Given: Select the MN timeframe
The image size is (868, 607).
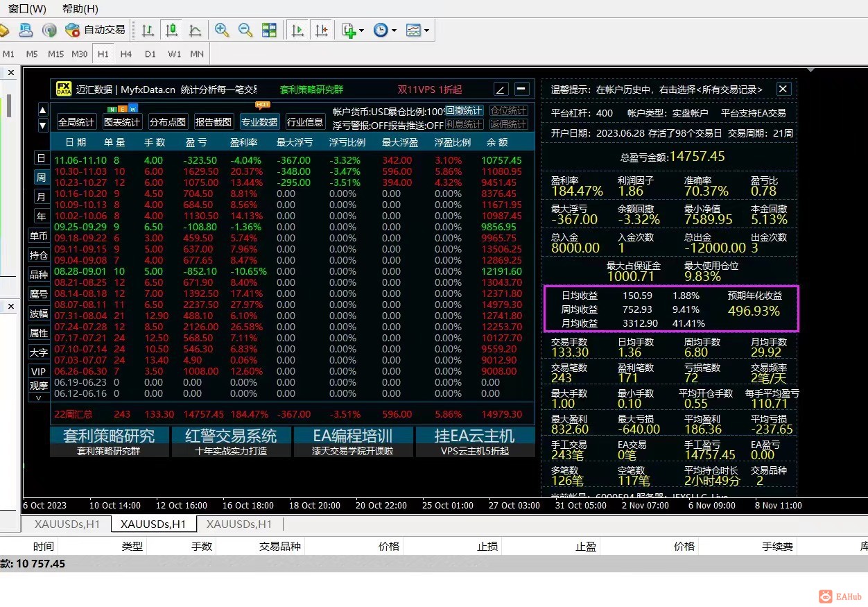Looking at the screenshot, I should point(197,53).
